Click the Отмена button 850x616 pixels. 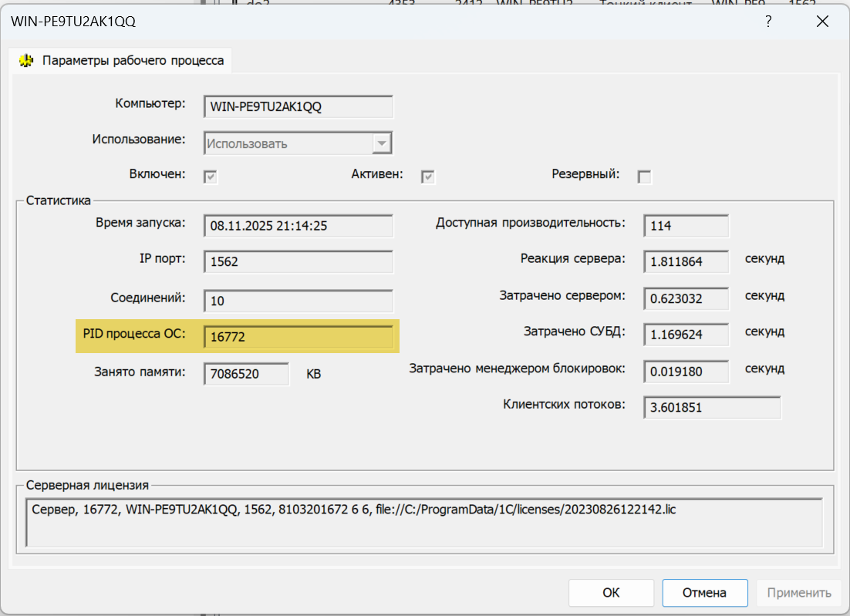coord(704,593)
